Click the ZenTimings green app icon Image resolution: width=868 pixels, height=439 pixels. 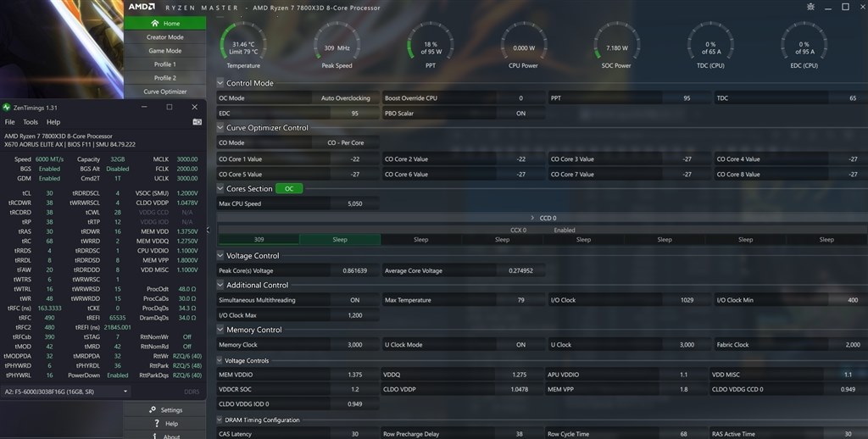(7, 108)
